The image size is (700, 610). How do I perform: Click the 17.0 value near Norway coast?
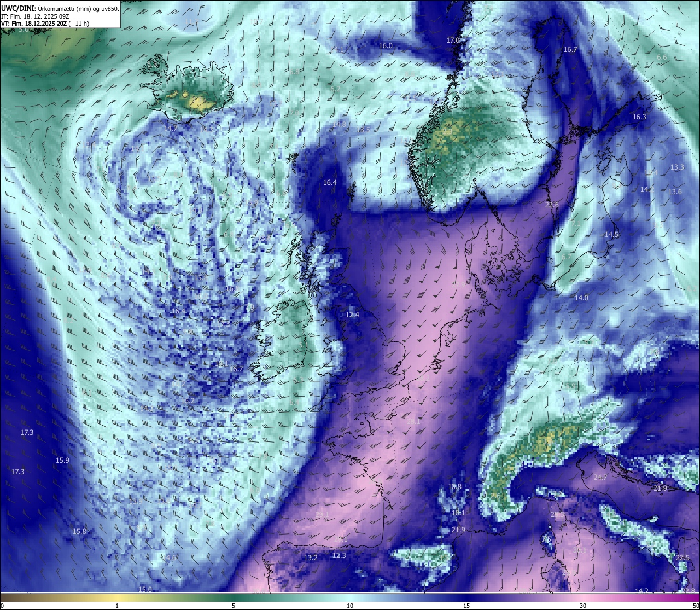point(453,40)
